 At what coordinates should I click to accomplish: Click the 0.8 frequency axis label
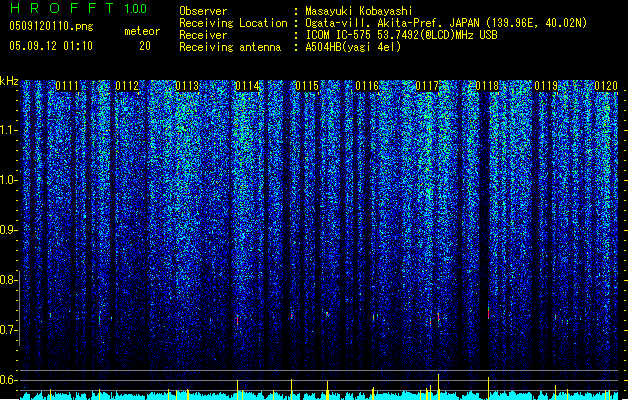[x=8, y=280]
